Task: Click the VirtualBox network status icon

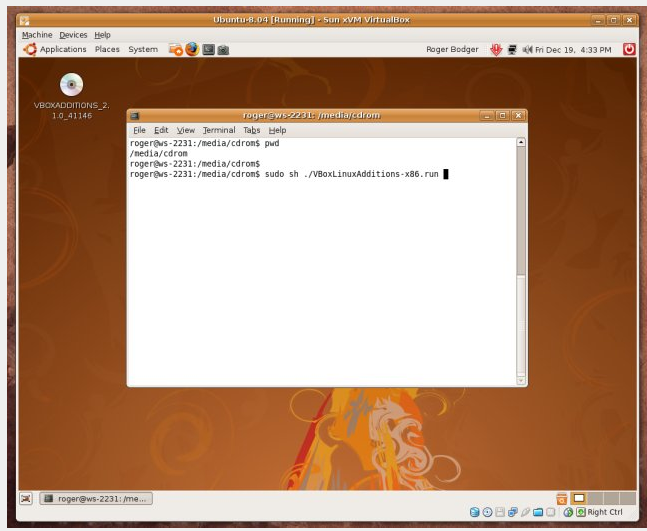Action: pyautogui.click(x=512, y=512)
